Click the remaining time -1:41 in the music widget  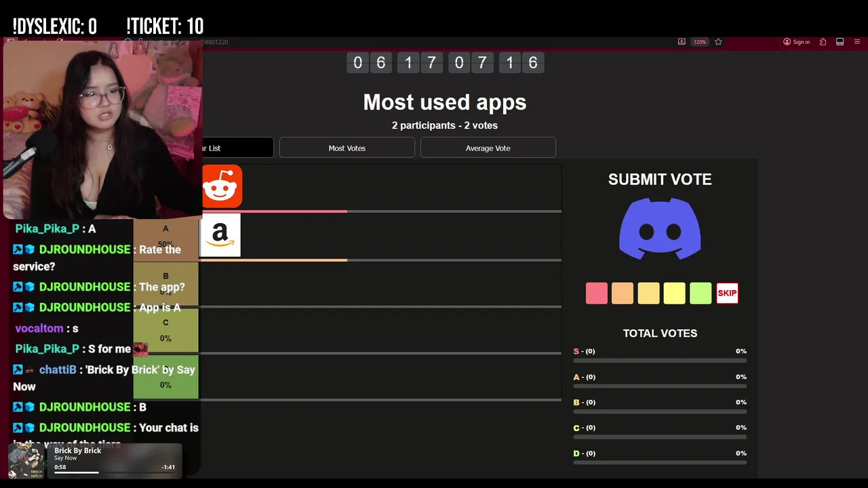coord(169,467)
